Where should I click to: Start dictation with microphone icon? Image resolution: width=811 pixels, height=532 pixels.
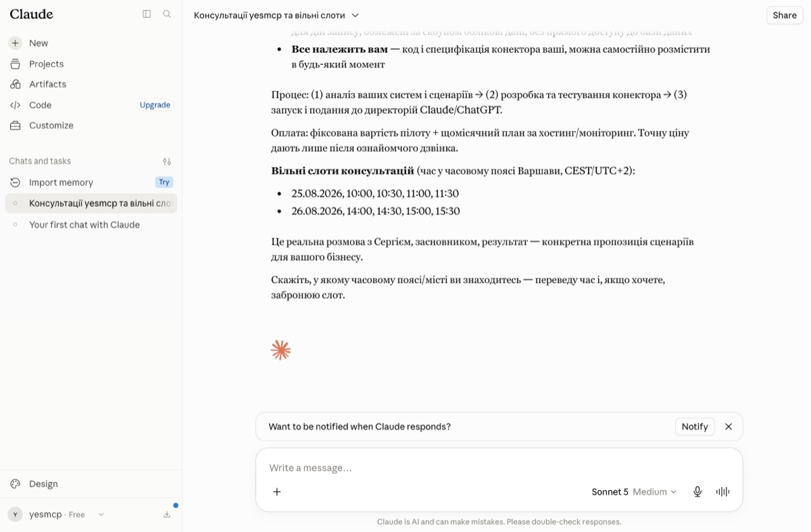(x=697, y=491)
